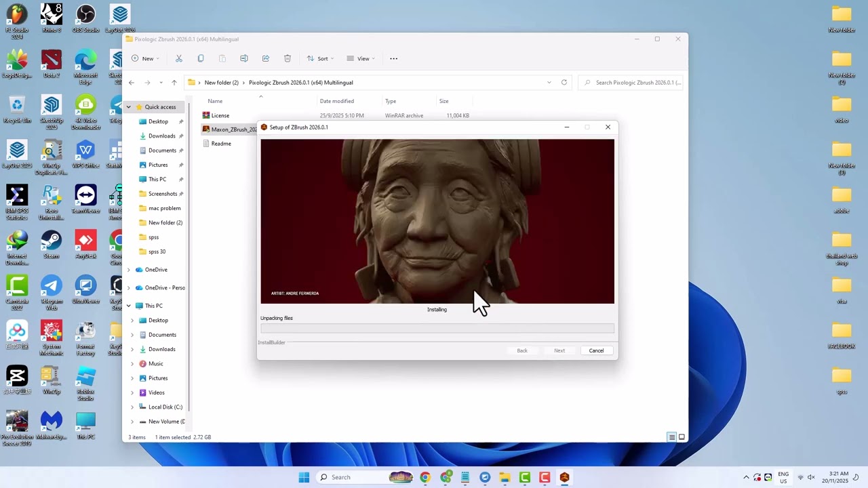The image size is (868, 488).
Task: Open the Sort dropdown in Explorer
Action: pyautogui.click(x=320, y=58)
